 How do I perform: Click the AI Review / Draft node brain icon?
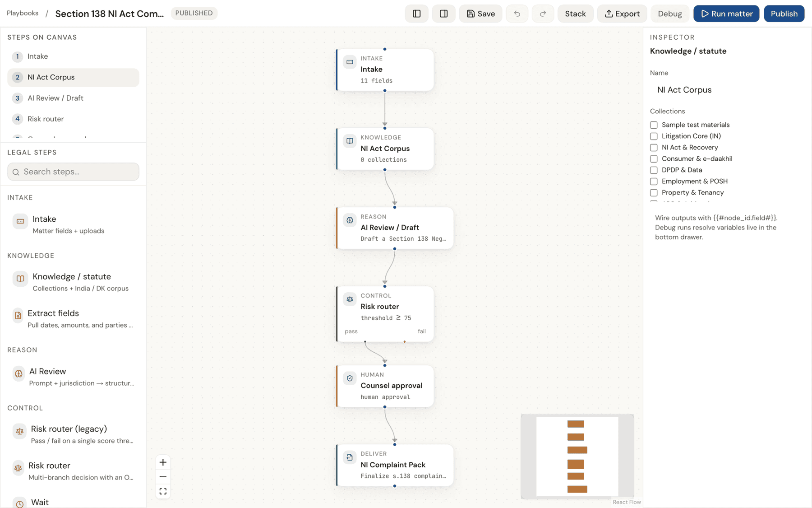[x=350, y=220]
